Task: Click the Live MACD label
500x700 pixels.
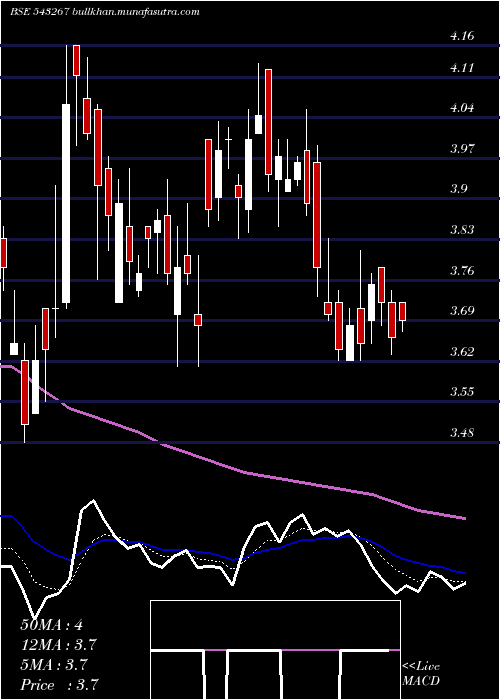Action: [421, 674]
